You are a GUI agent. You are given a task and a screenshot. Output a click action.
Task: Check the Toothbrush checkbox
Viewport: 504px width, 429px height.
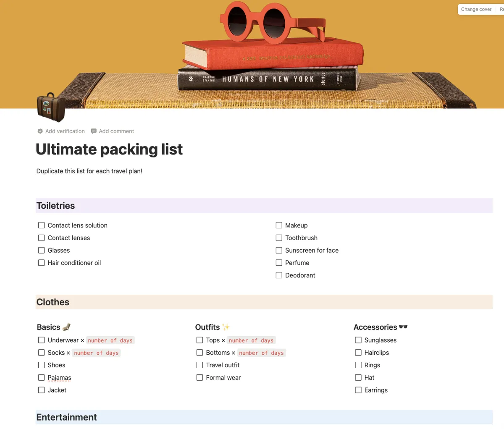[x=279, y=238]
